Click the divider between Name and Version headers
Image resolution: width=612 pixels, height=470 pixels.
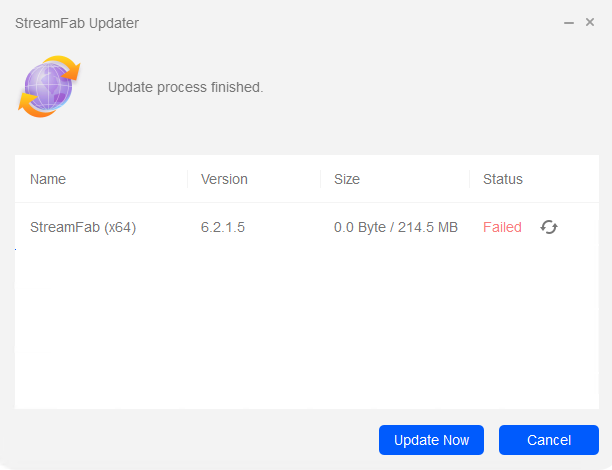[187, 179]
